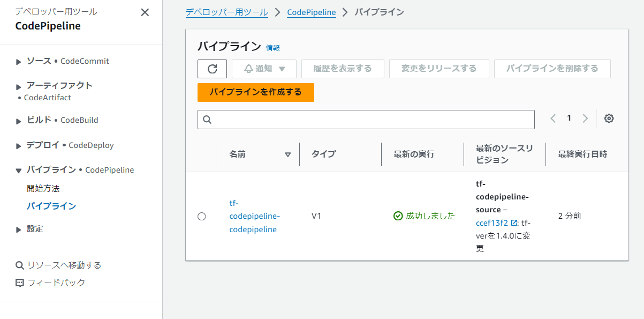644x319 pixels.
Task: Select パイプライン in the sidebar
Action: tap(51, 206)
